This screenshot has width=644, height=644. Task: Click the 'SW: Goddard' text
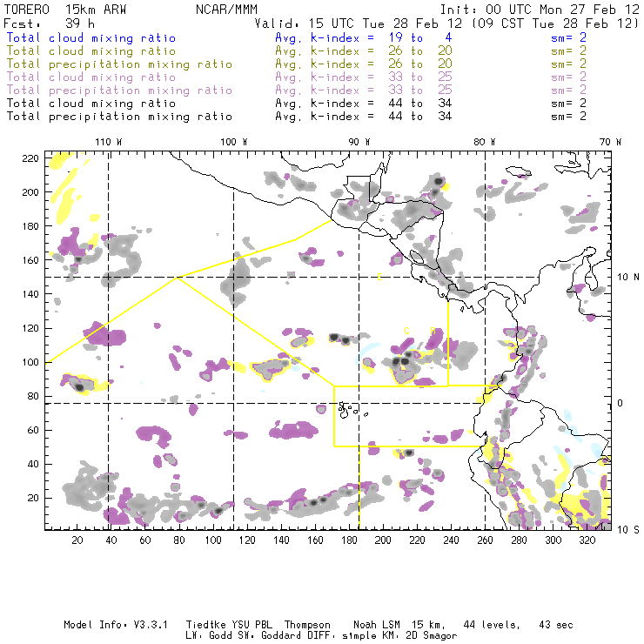coord(271,635)
